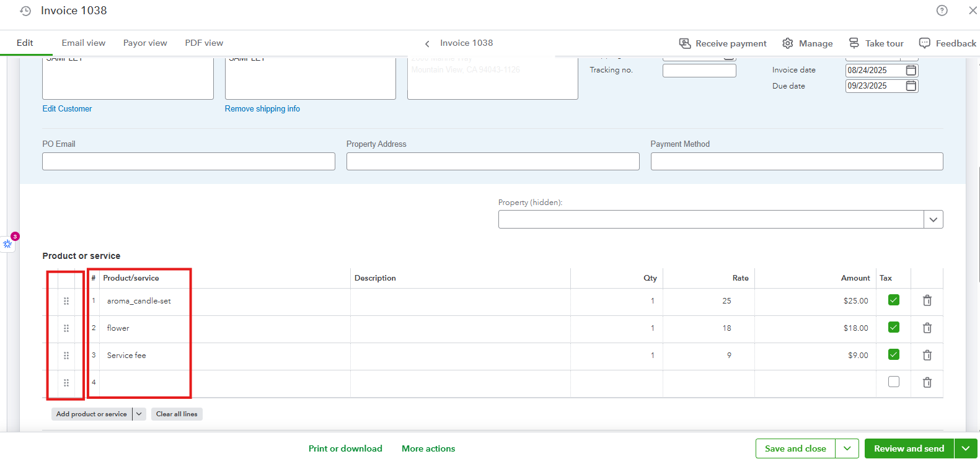Delete the aroma_candle-set line with trash icon
Screen dimensions: 980x459
[927, 300]
